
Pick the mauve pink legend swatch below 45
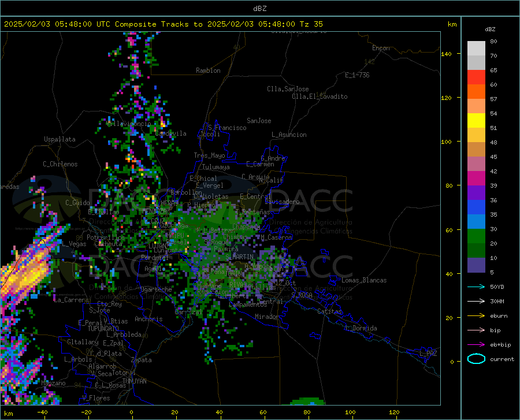[x=476, y=164]
